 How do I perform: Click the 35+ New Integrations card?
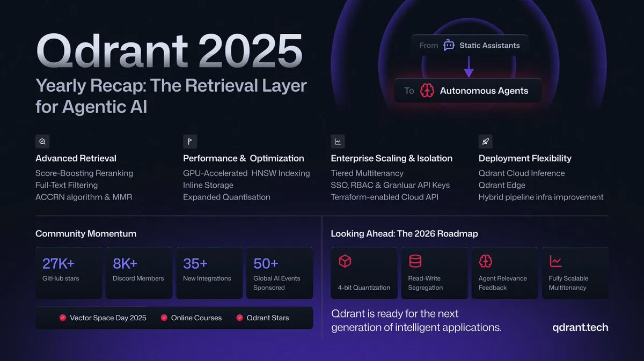click(209, 272)
